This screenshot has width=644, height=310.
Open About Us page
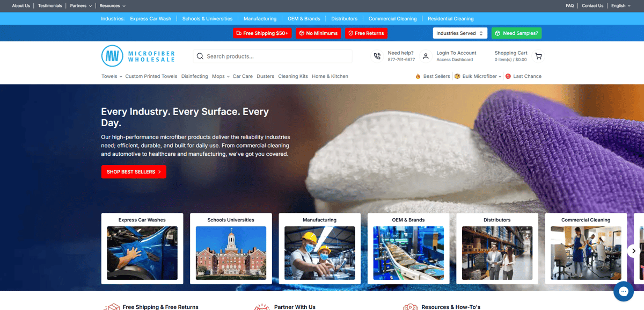(x=21, y=6)
